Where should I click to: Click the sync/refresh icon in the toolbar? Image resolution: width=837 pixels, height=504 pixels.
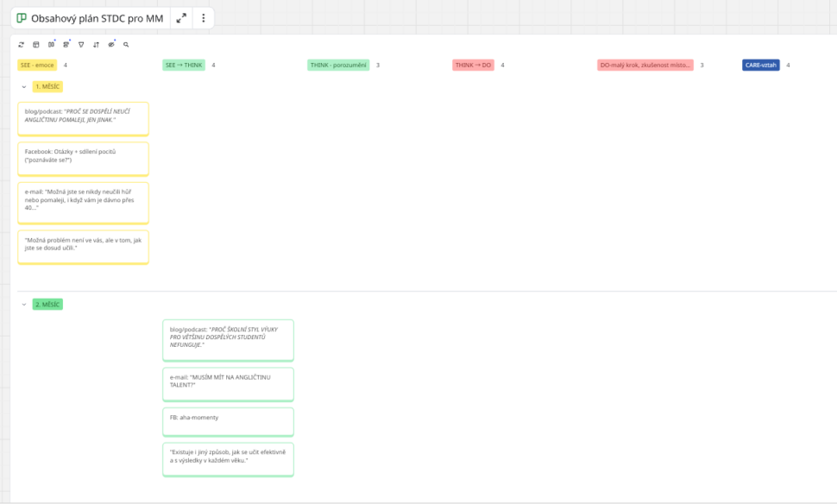[x=22, y=44]
